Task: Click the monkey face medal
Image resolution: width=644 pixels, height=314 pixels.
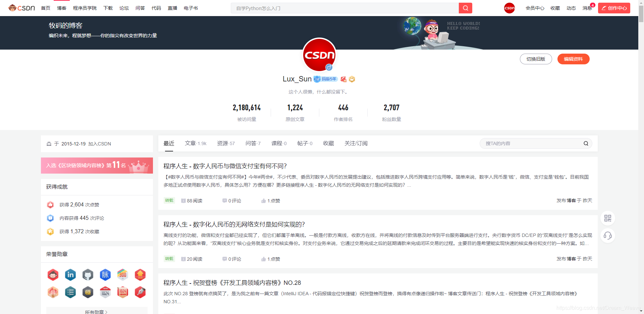Action: pyautogui.click(x=53, y=275)
